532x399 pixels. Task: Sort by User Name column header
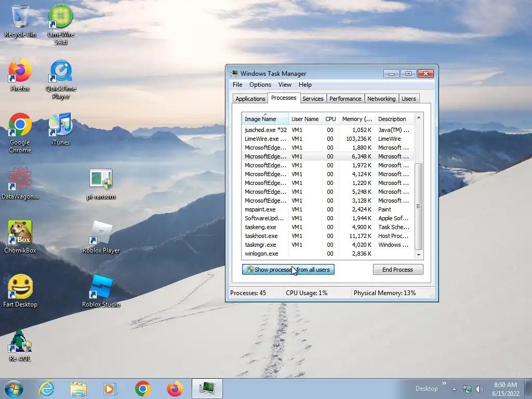tap(305, 119)
